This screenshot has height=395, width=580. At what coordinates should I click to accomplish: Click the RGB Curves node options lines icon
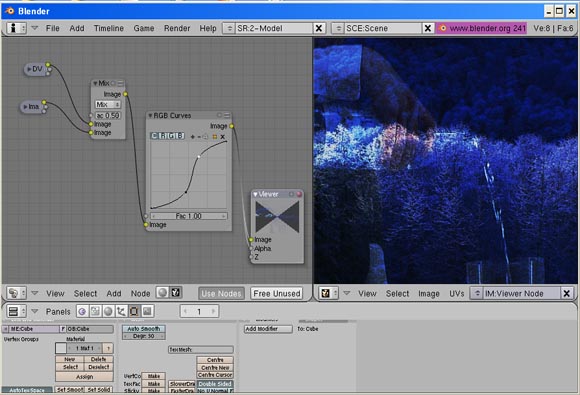(227, 115)
